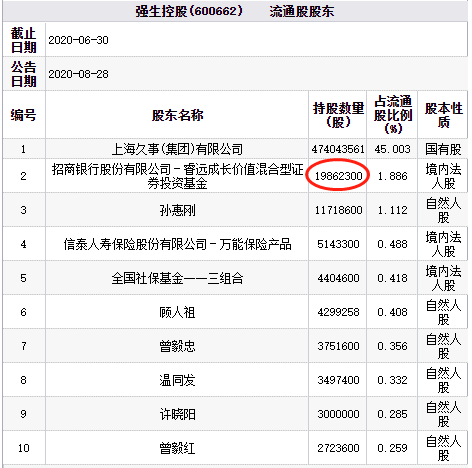Click share count 474043561
The height and width of the screenshot is (468, 472).
point(338,149)
